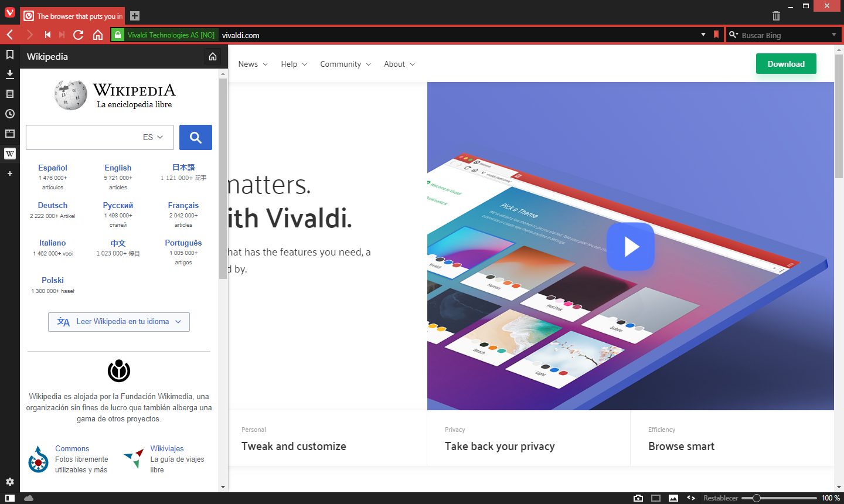Go back to previous page
Screen dimensions: 844x504
coord(10,35)
